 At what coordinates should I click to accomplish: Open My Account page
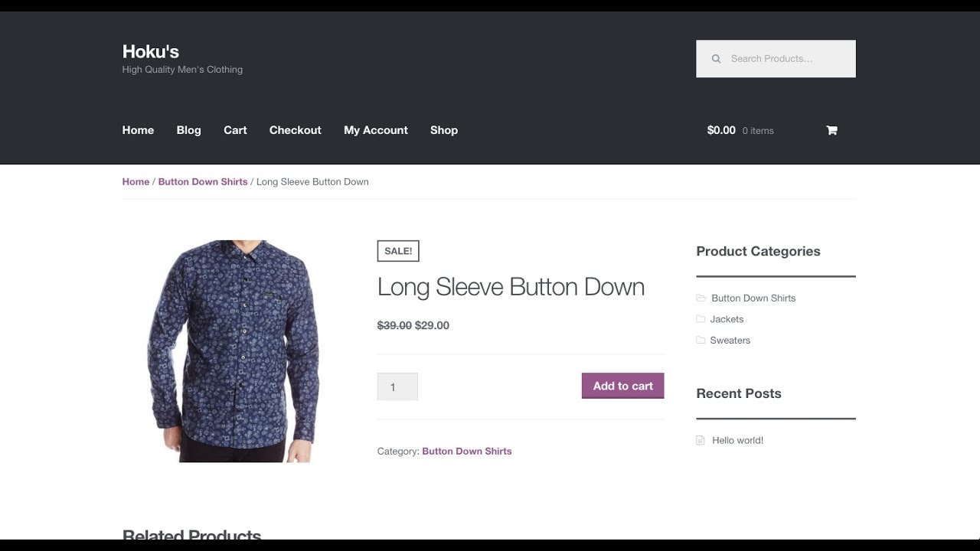[375, 130]
